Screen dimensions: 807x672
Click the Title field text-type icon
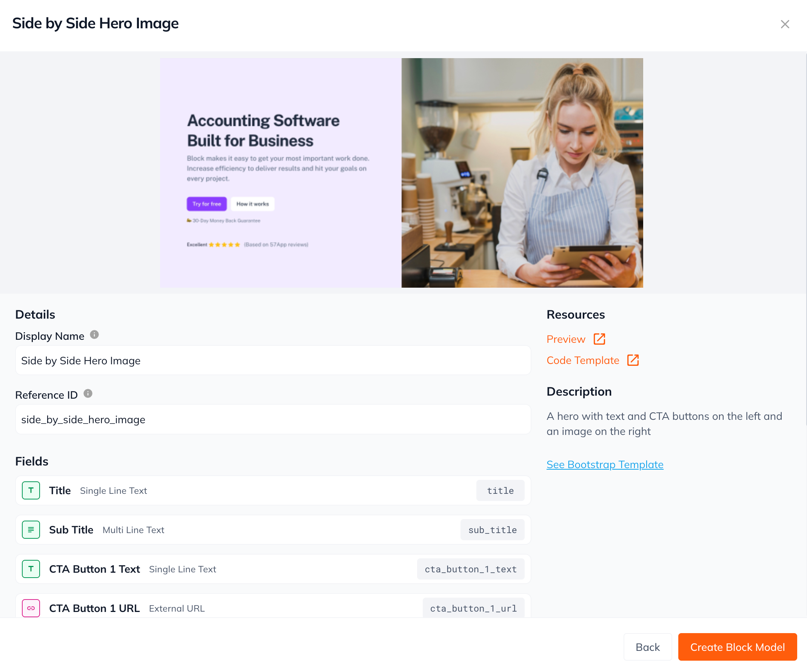31,490
